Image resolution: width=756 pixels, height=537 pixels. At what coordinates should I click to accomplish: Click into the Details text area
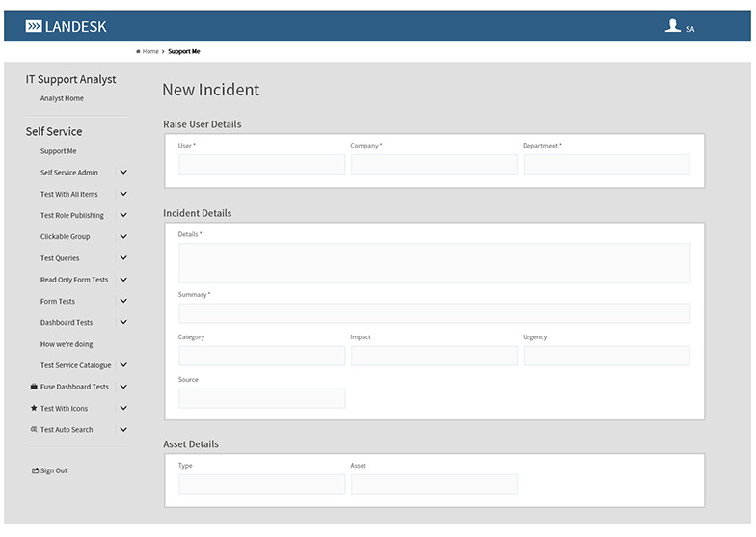coord(434,262)
